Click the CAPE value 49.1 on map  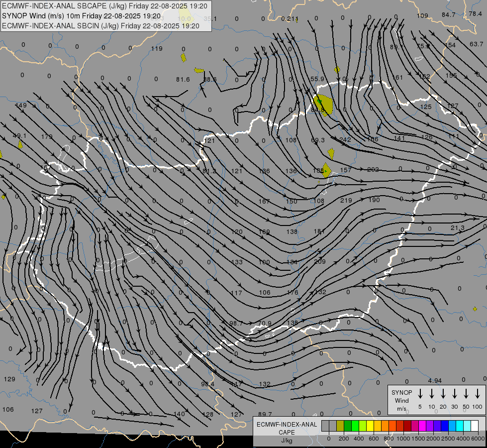(19, 136)
